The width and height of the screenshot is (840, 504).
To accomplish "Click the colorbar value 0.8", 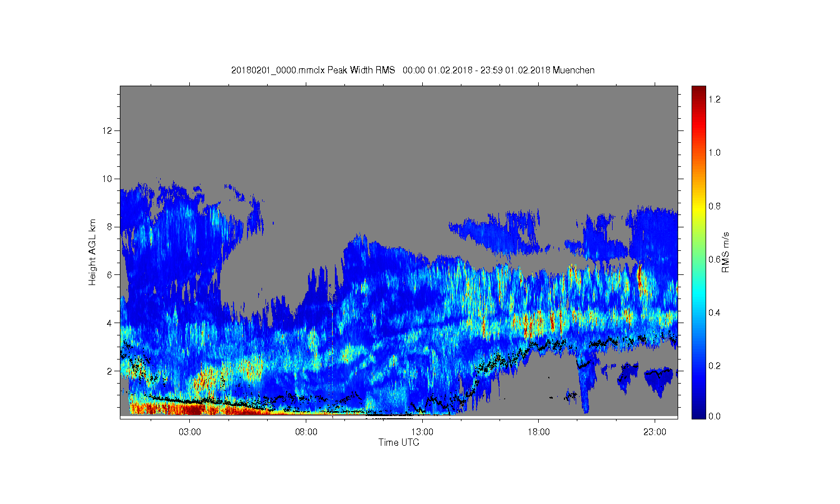I will (714, 206).
